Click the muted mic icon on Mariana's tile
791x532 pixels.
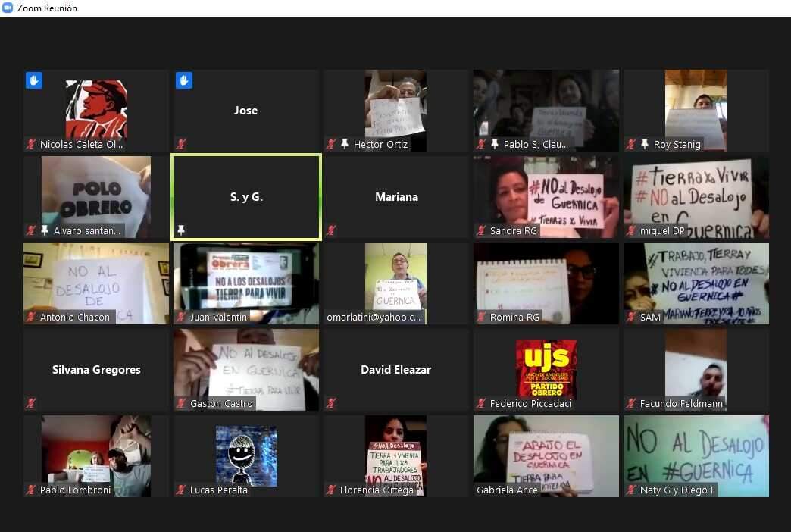click(x=331, y=230)
